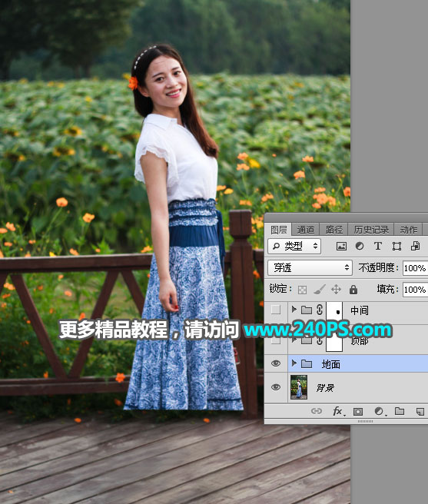Switch to the 通道 tab
The image size is (428, 504).
305,230
